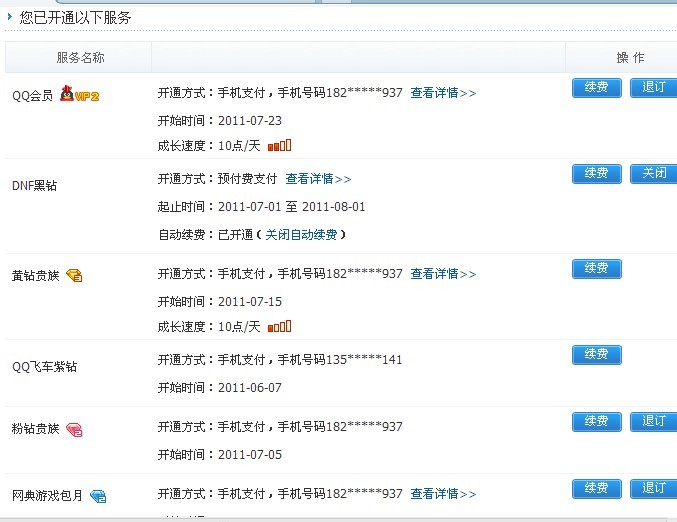The height and width of the screenshot is (522, 677).
Task: Click the 您已开通以下服务 heading
Action: tap(75, 17)
